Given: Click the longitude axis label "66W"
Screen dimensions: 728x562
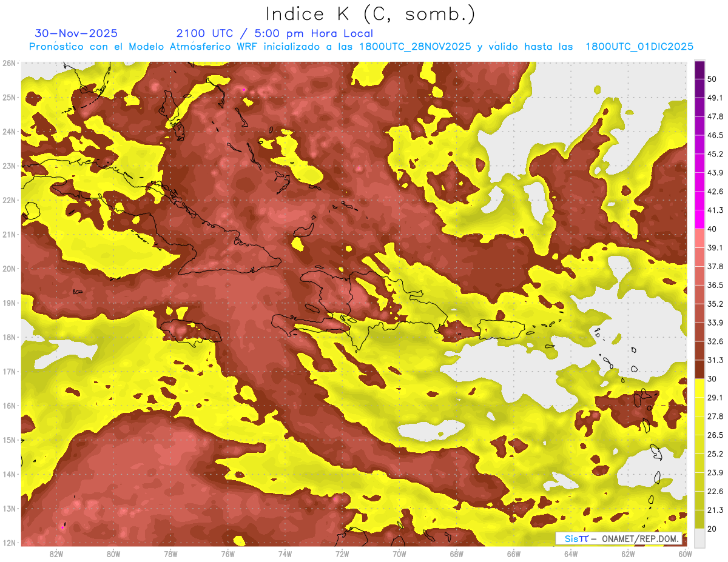Looking at the screenshot, I should [513, 554].
